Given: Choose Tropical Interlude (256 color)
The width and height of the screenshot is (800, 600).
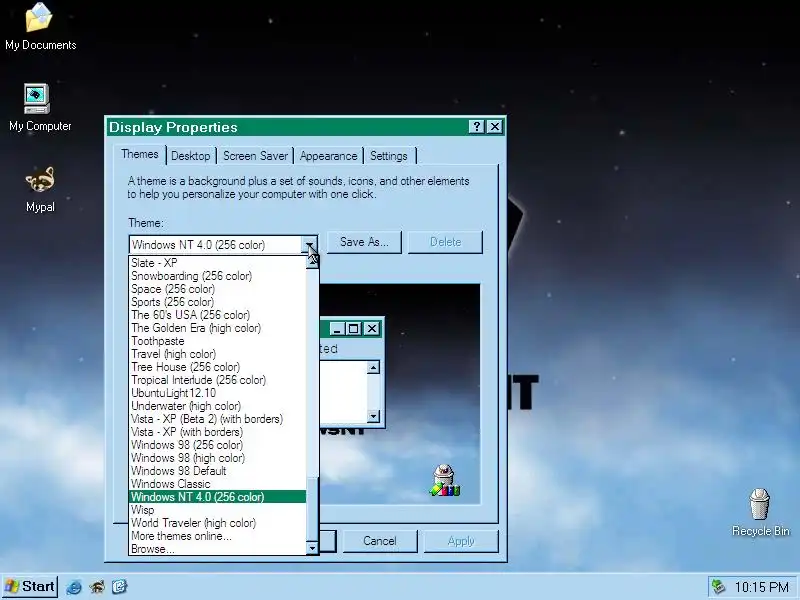Looking at the screenshot, I should click(x=217, y=380).
